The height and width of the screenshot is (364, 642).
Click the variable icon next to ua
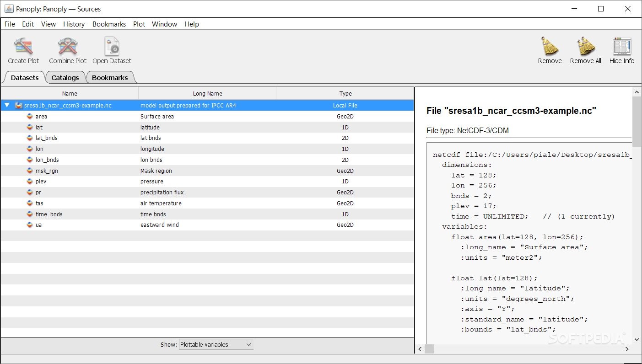30,225
